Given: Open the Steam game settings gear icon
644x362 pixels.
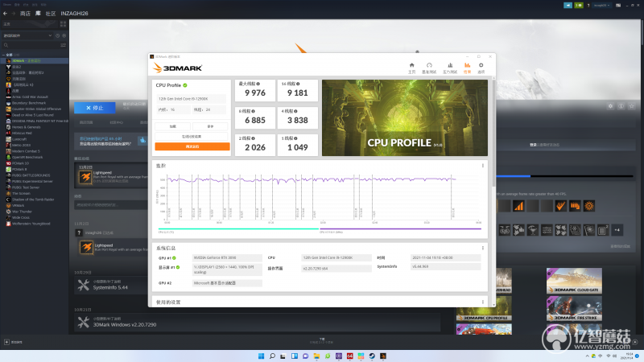Looking at the screenshot, I should 610,106.
